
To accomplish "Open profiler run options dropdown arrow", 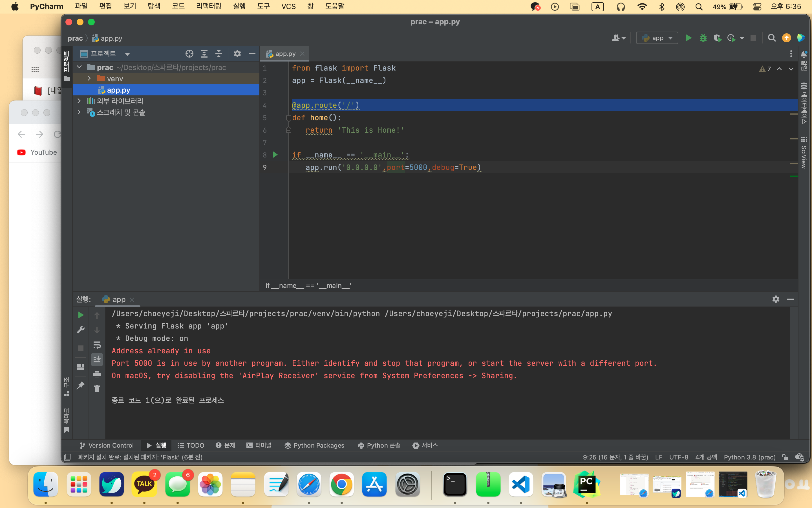I will pyautogui.click(x=742, y=38).
